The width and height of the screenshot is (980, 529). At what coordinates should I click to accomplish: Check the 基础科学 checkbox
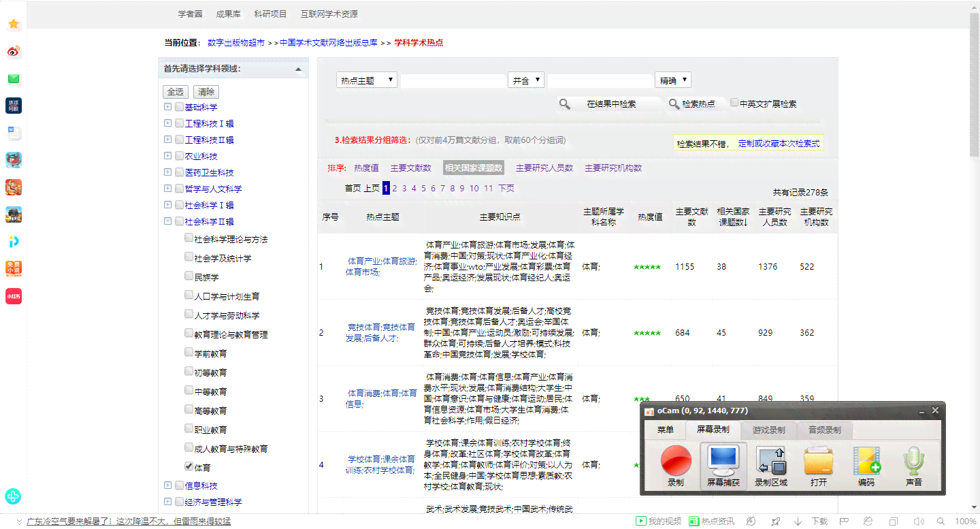coord(179,107)
